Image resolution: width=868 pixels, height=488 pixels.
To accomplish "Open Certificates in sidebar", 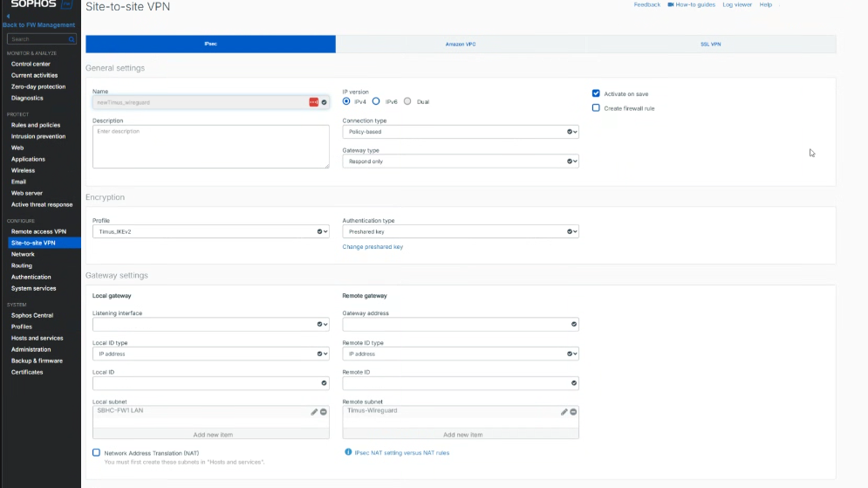I will [x=27, y=372].
